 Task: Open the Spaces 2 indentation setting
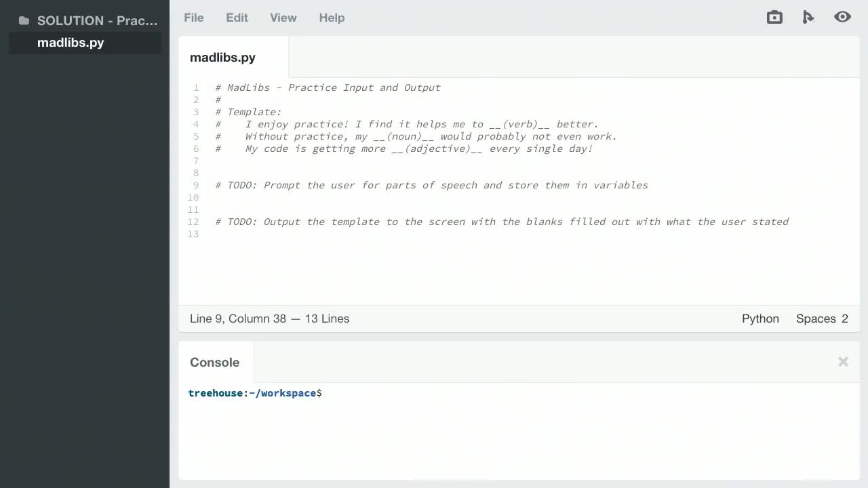pyautogui.click(x=822, y=319)
